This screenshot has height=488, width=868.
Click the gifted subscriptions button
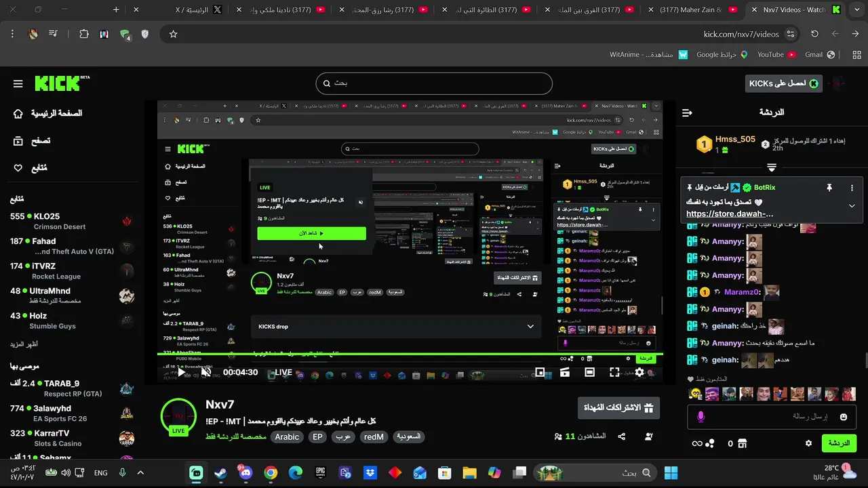[618, 407]
